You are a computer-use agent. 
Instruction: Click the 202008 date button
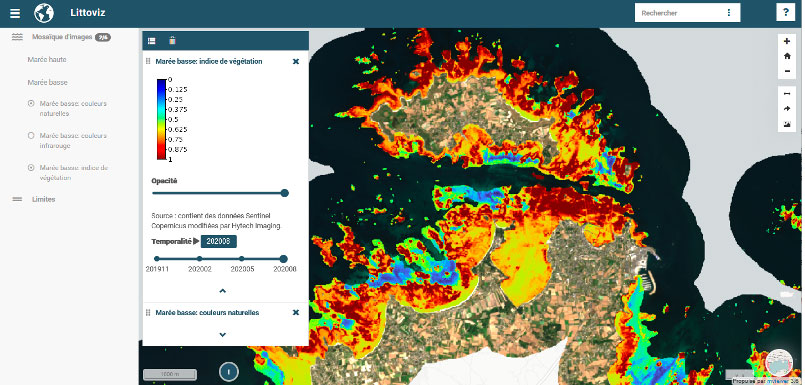219,241
